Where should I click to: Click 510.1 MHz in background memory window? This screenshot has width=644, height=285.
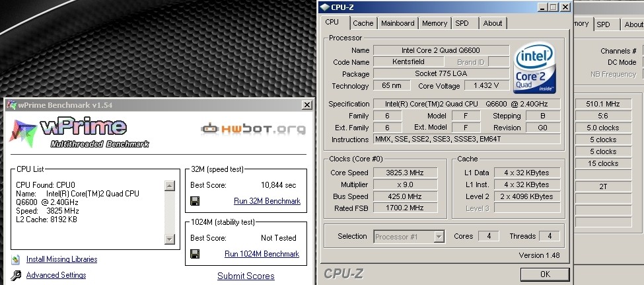pyautogui.click(x=603, y=104)
